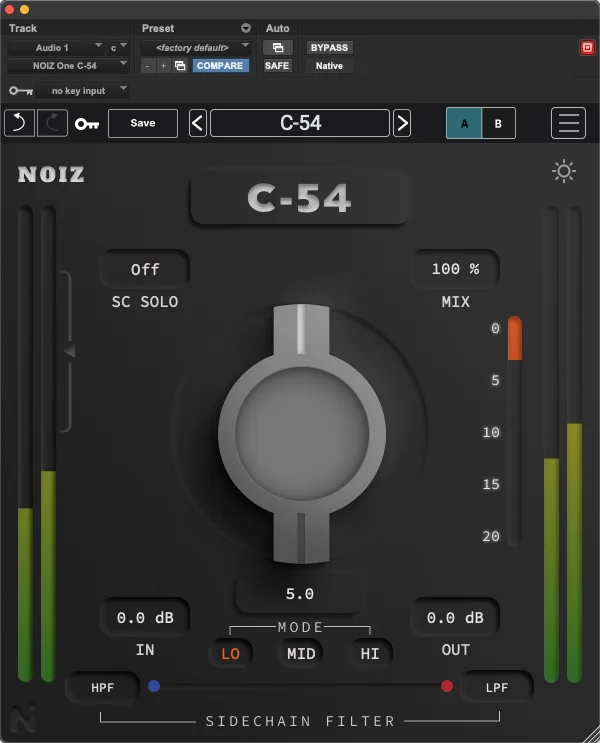Open the channel 'c' dropdown
The image size is (600, 743).
click(x=118, y=47)
